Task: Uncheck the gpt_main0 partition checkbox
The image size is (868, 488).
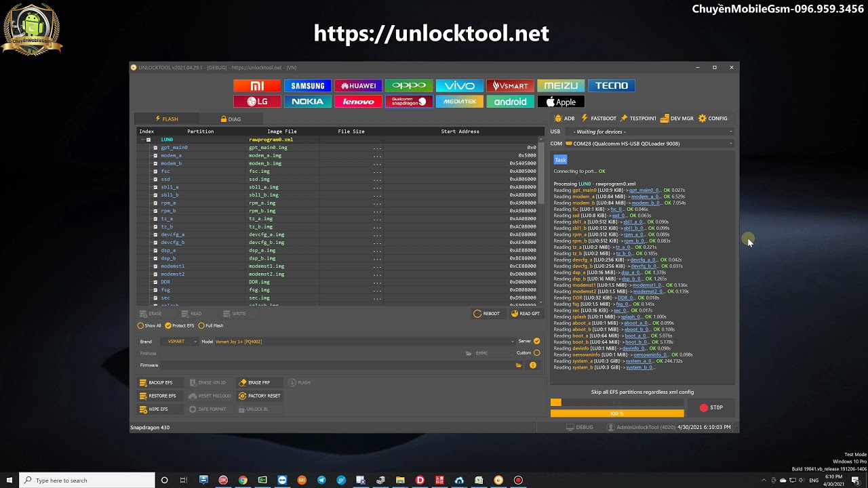Action: (x=155, y=148)
